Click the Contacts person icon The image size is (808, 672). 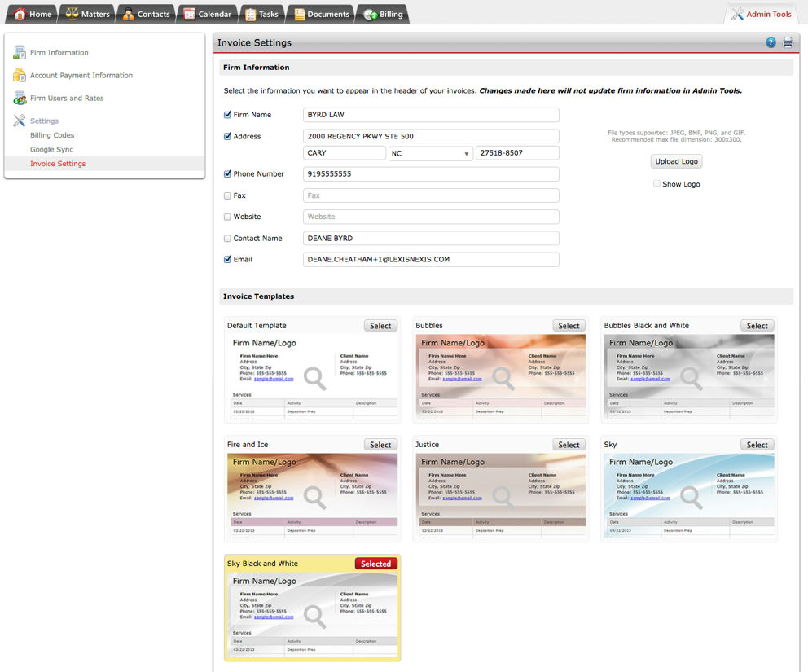128,14
